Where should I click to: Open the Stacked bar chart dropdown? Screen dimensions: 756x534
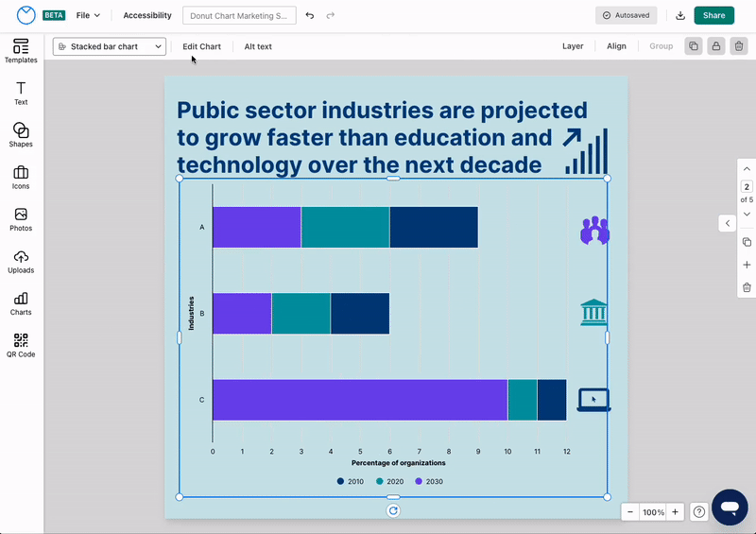coord(109,46)
